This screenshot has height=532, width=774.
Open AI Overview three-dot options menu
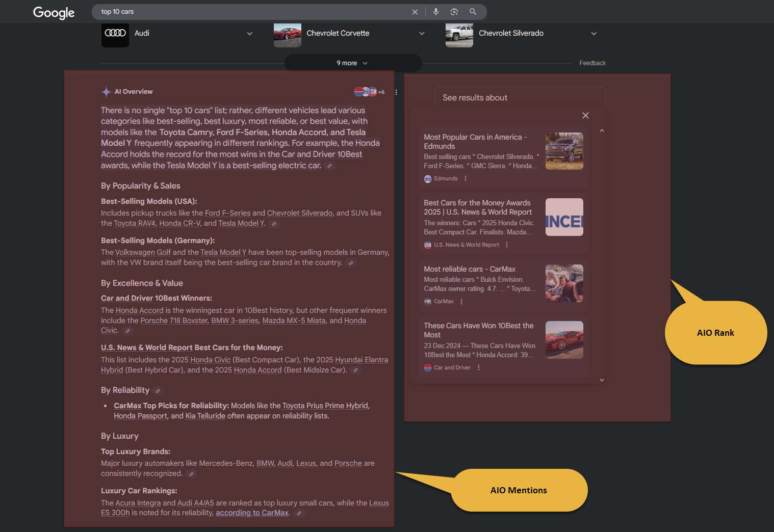[x=396, y=92]
